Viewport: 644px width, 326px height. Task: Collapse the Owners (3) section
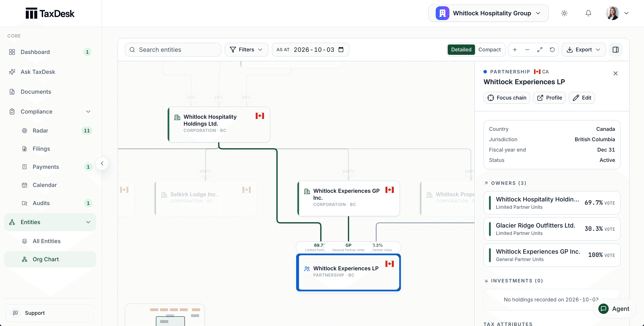[505, 183]
